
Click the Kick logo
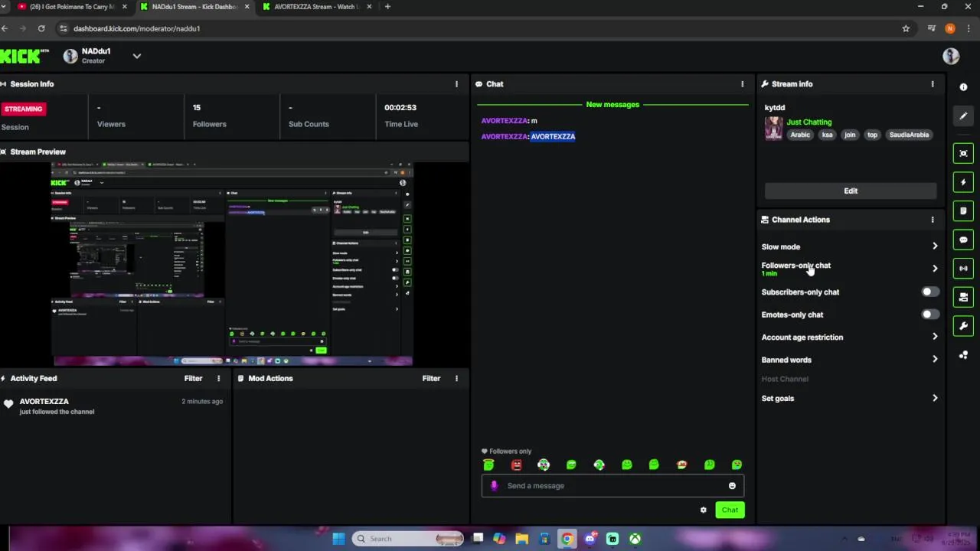[24, 56]
